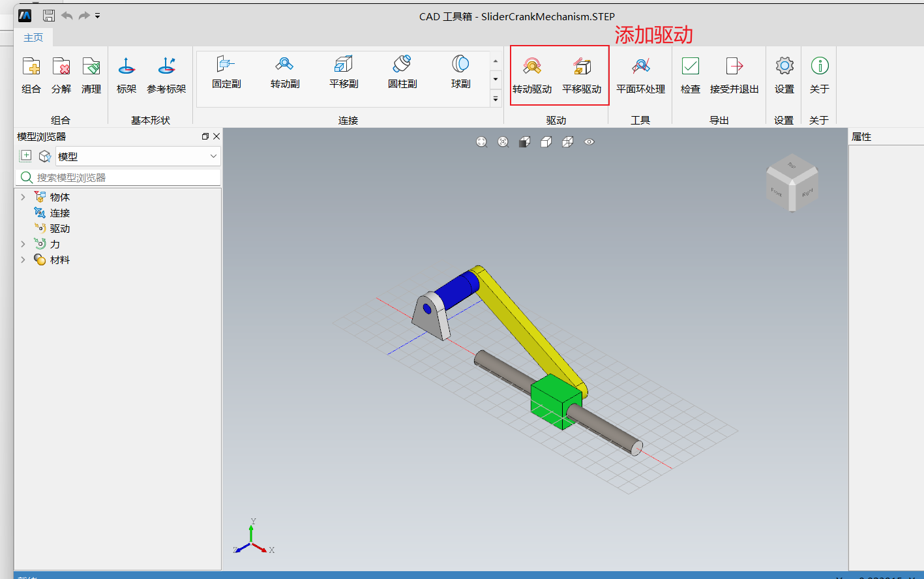Click the blue crank cylinder in model

pyautogui.click(x=456, y=289)
